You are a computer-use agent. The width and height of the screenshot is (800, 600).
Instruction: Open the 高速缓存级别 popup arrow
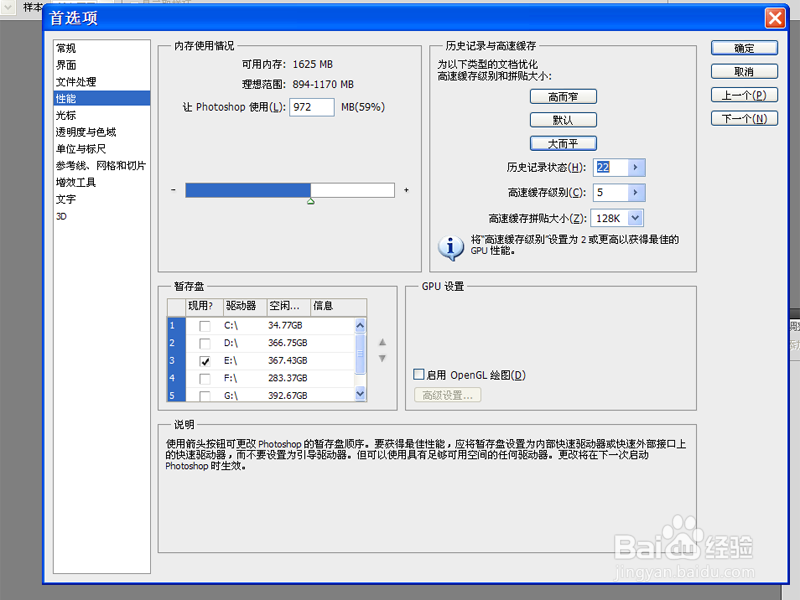(636, 192)
